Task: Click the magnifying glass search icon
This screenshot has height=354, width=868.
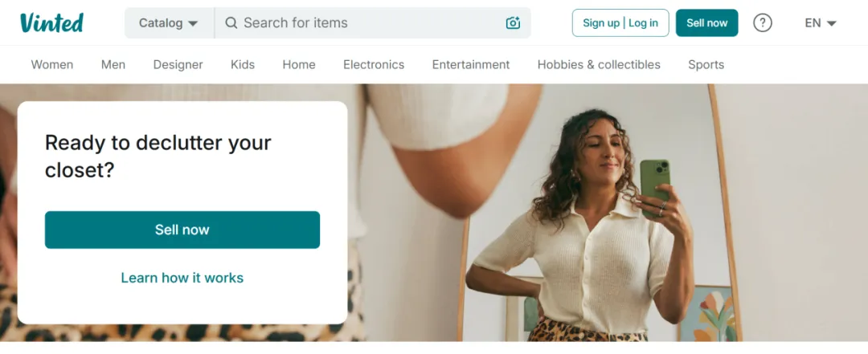Action: tap(231, 22)
